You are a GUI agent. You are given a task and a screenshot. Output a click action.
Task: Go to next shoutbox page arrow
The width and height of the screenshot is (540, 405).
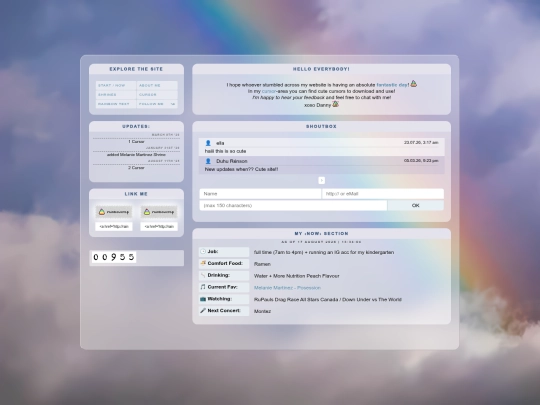click(x=321, y=180)
